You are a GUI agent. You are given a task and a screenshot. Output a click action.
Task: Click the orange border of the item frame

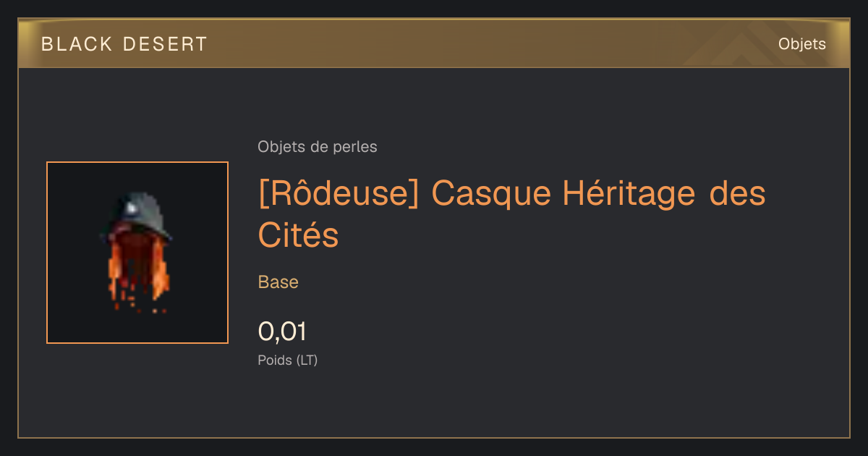pyautogui.click(x=137, y=163)
